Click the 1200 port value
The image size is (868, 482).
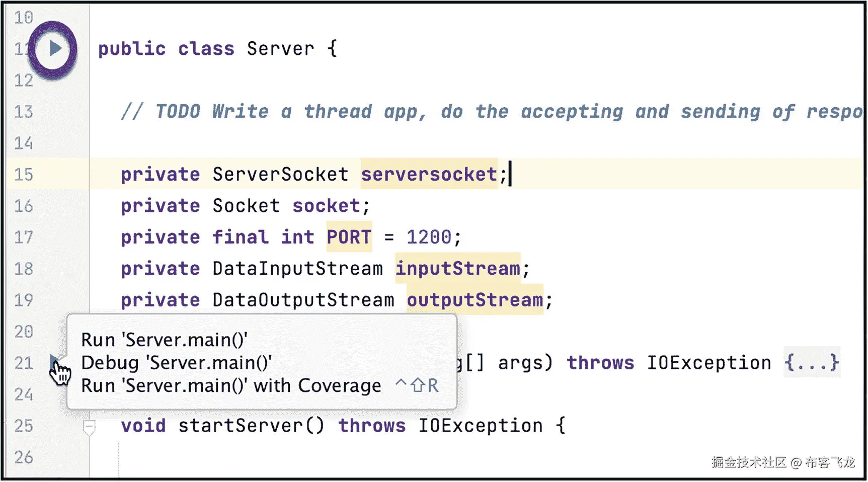coord(429,237)
